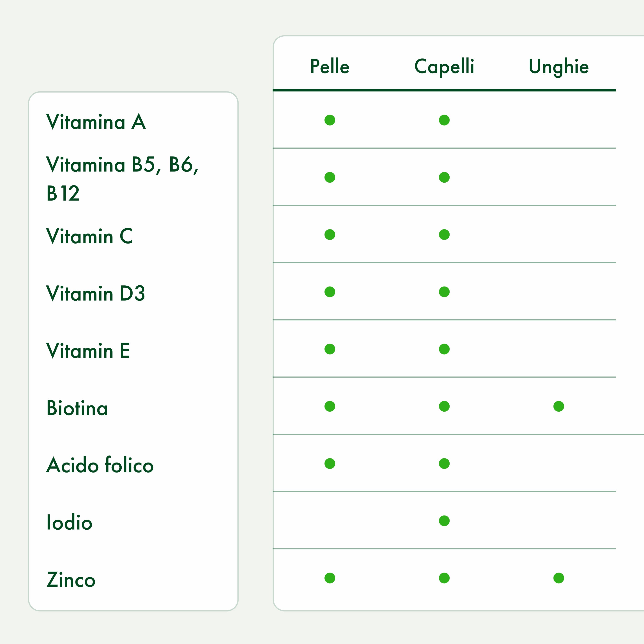Click the Pelle dot for Vitamin C

click(x=330, y=235)
